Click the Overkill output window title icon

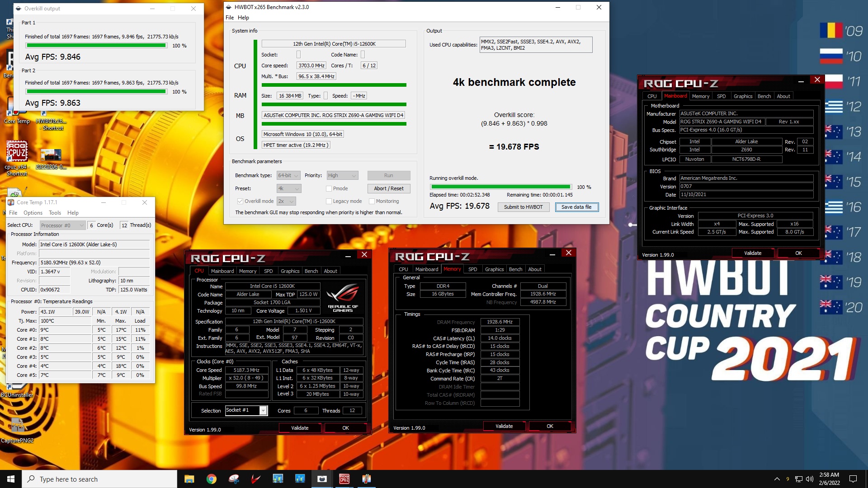tap(18, 9)
